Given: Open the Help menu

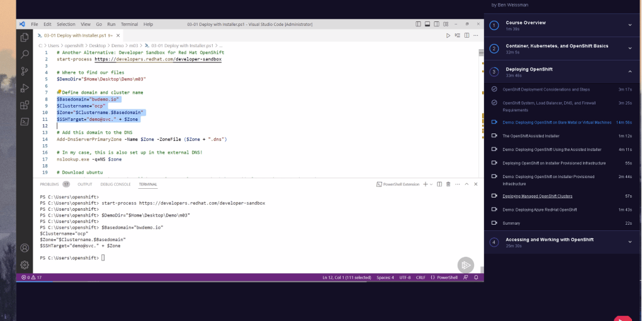Looking at the screenshot, I should [149, 24].
